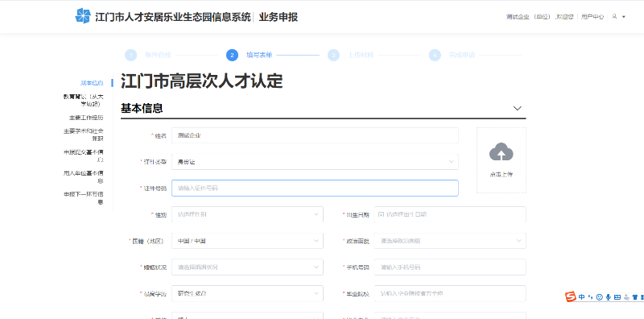This screenshot has height=319, width=644.
Task: Click the blue site logo icon
Action: pyautogui.click(x=83, y=16)
